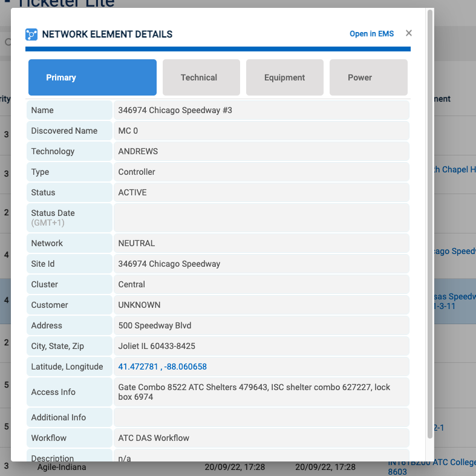Image resolution: width=476 pixels, height=476 pixels.
Task: Close the Network Element Details dialog
Action: 409,33
